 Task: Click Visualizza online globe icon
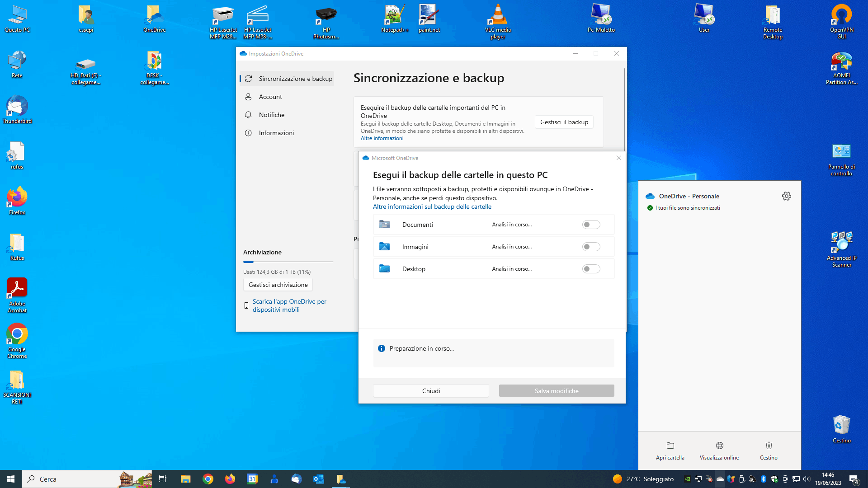719,446
